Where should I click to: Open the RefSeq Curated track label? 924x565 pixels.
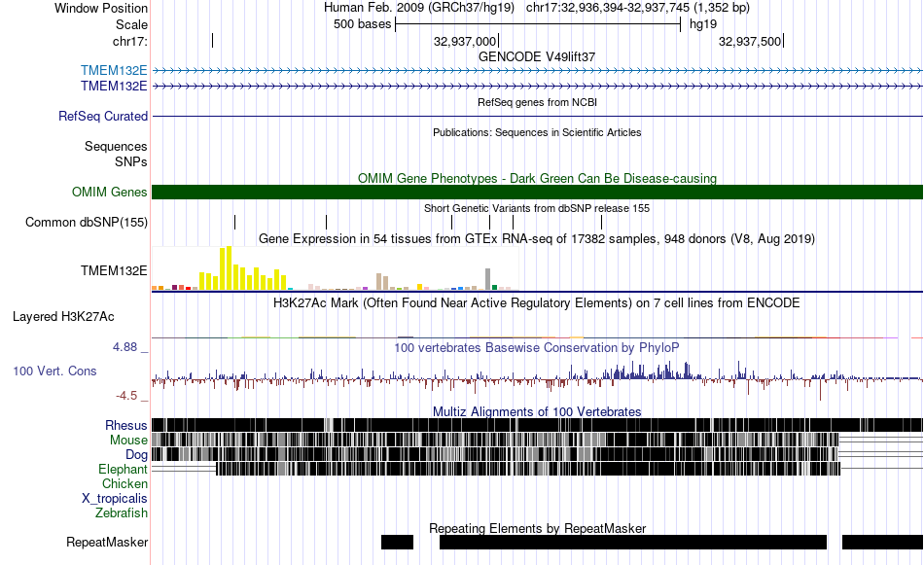point(103,116)
